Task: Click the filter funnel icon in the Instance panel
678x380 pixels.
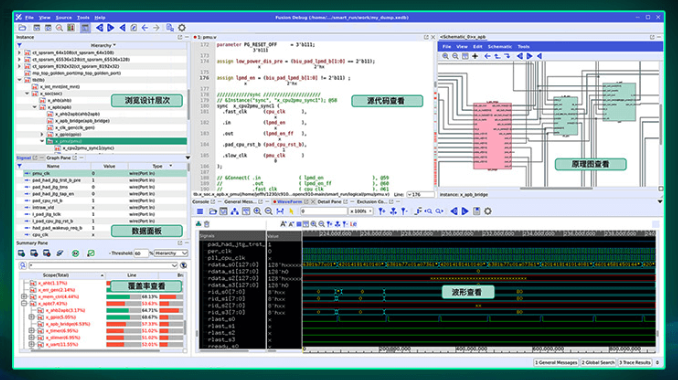Action: tap(19, 45)
